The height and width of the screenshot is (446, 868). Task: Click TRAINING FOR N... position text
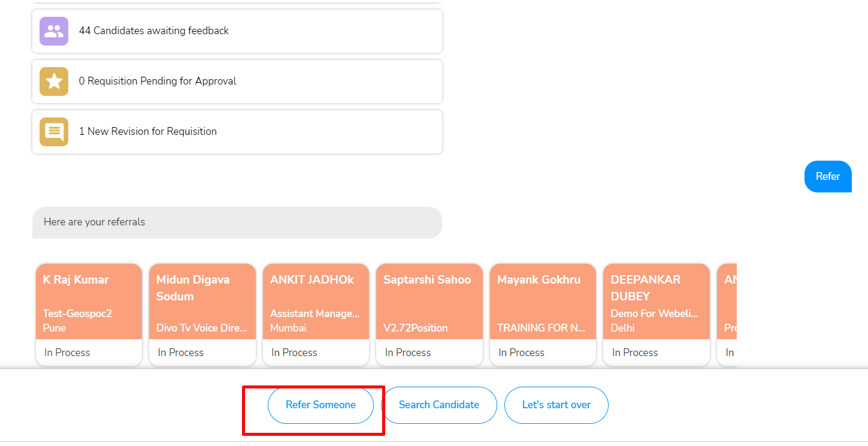(x=542, y=328)
